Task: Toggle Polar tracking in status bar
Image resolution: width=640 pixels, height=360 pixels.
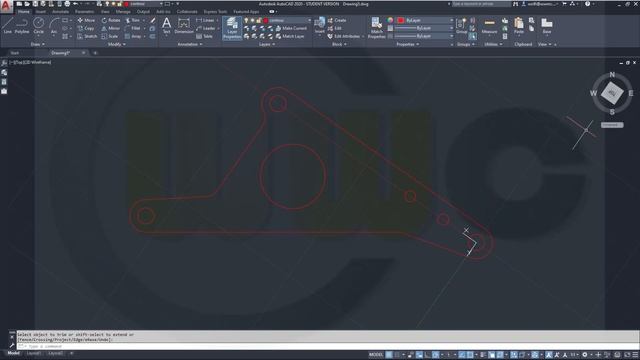Action: point(436,355)
